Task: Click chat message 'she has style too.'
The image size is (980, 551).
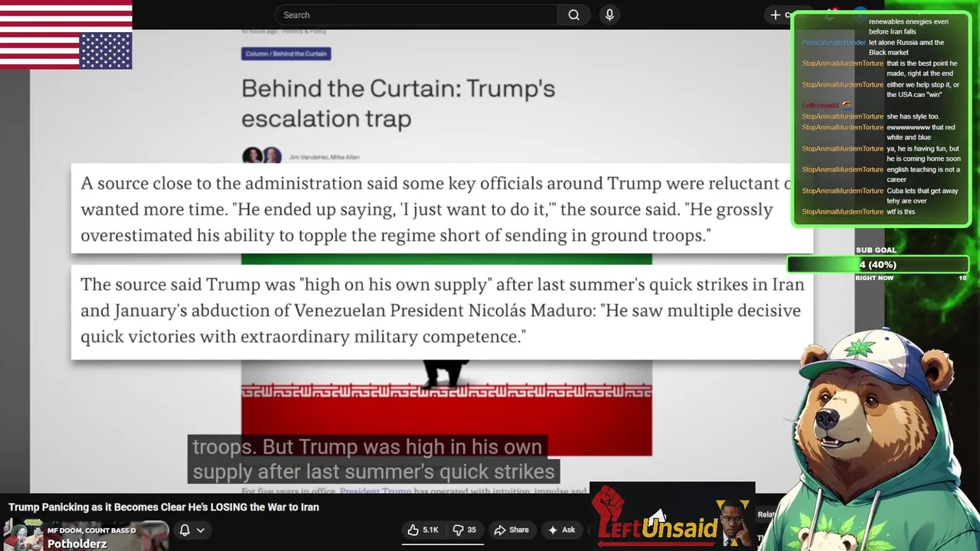Action: click(x=913, y=116)
